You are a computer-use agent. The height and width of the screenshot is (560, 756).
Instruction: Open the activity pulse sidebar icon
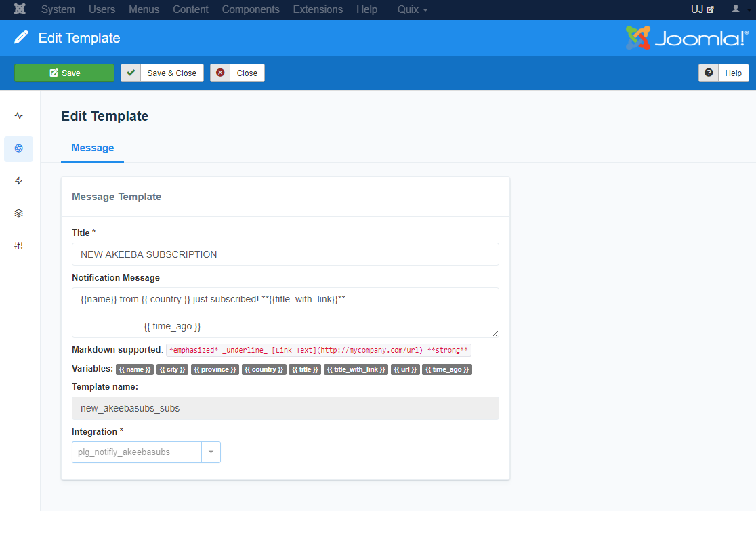tap(19, 116)
